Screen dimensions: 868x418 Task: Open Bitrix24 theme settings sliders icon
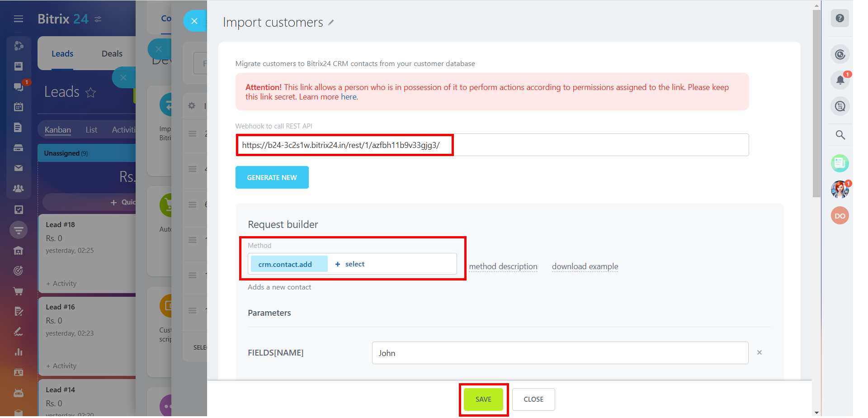point(98,19)
